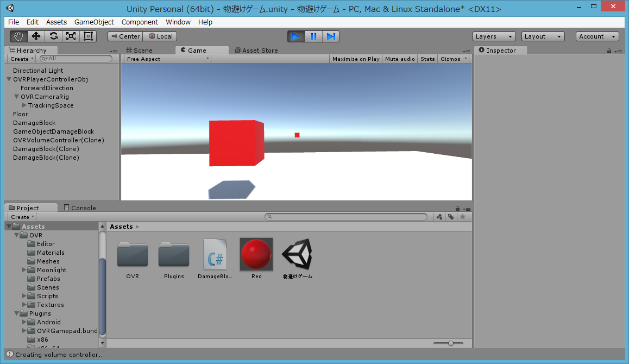The image size is (629, 364).
Task: Open Layers dropdown
Action: (494, 36)
